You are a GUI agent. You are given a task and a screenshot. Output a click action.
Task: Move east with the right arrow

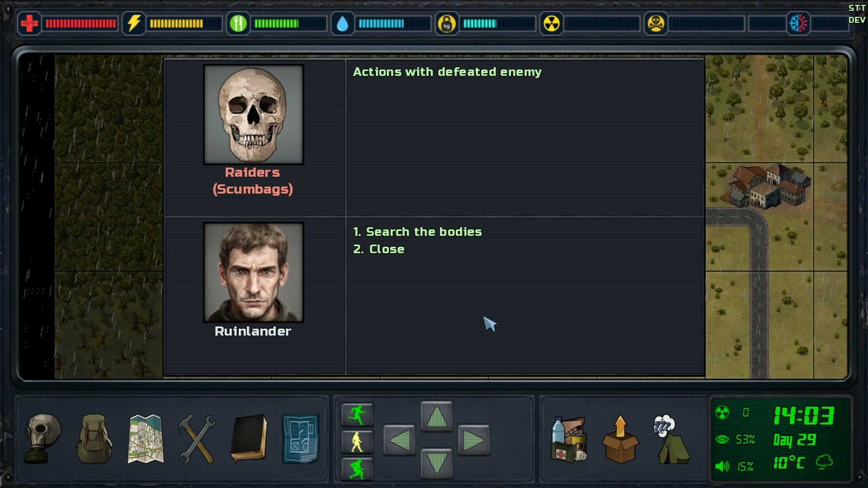coord(474,440)
